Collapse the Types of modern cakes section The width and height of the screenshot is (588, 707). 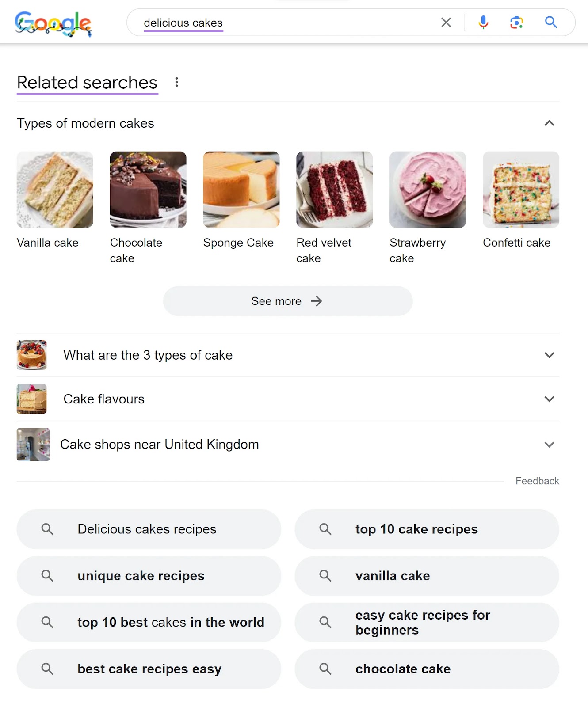click(549, 123)
